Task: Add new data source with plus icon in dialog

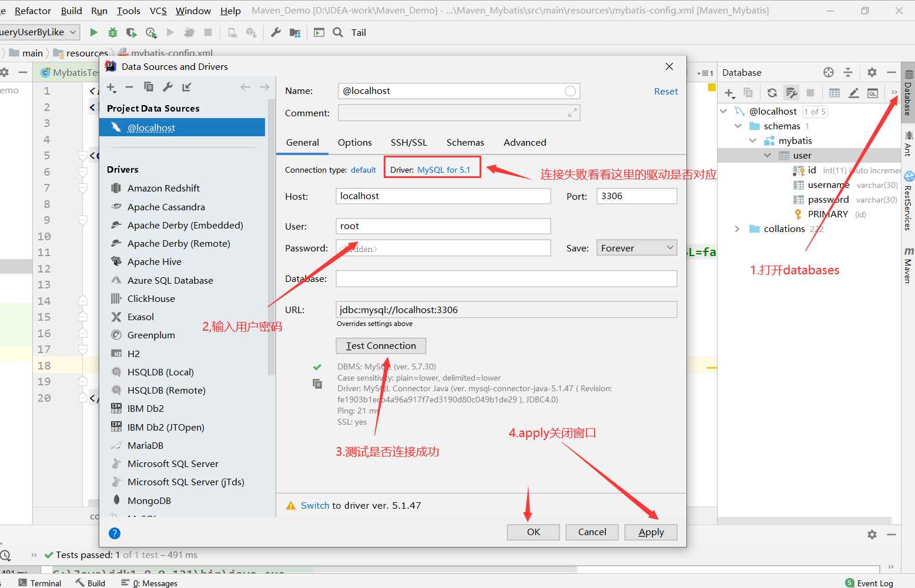Action: click(112, 88)
